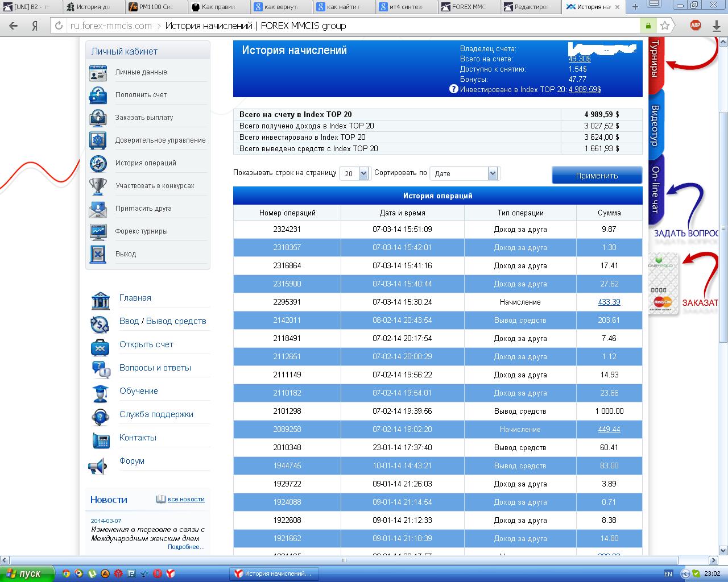Click the Ввод / Вывод средств dollar icon
728x582 pixels.
[100, 324]
